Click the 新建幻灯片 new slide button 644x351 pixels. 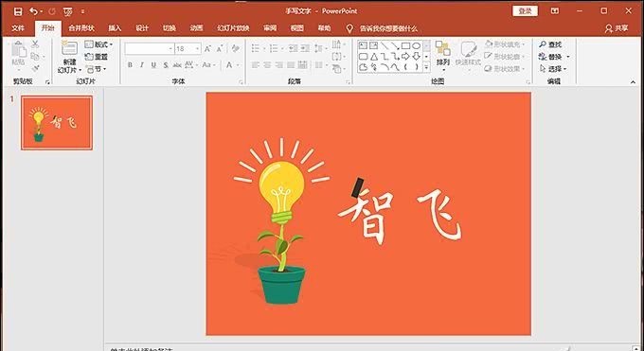(x=69, y=58)
